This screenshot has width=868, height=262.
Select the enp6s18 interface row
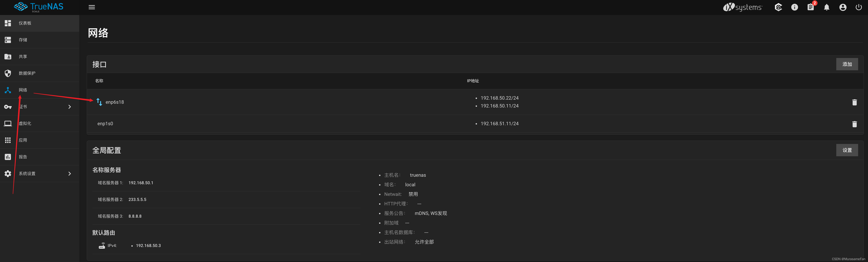coord(115,102)
